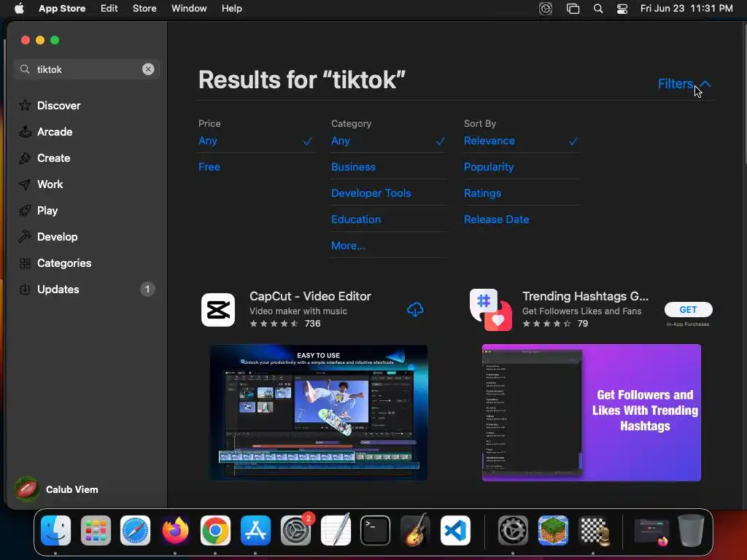Image resolution: width=747 pixels, height=560 pixels.
Task: Open Control Center in menu bar
Action: click(622, 9)
